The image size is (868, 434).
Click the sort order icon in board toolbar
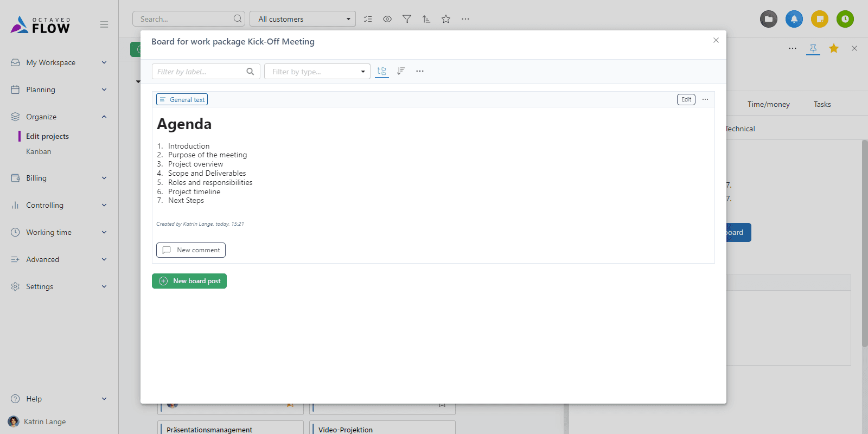(x=401, y=71)
